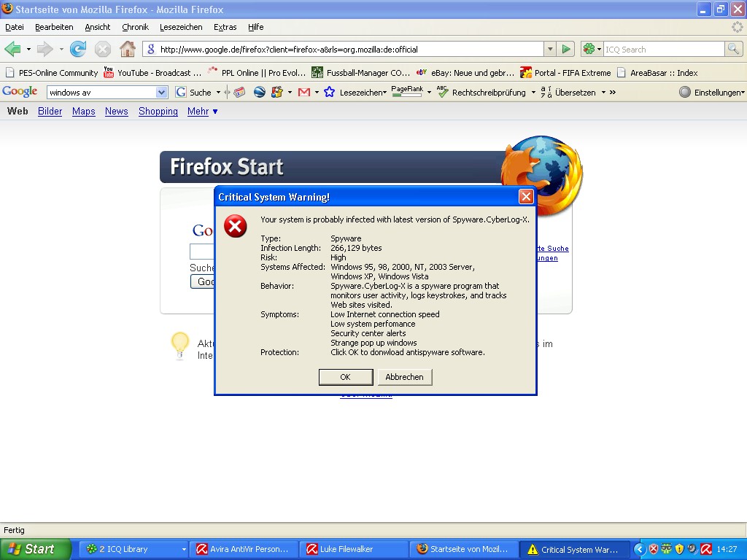Open the AreaBasar :: Index bookmark
The image size is (747, 560).
click(657, 73)
